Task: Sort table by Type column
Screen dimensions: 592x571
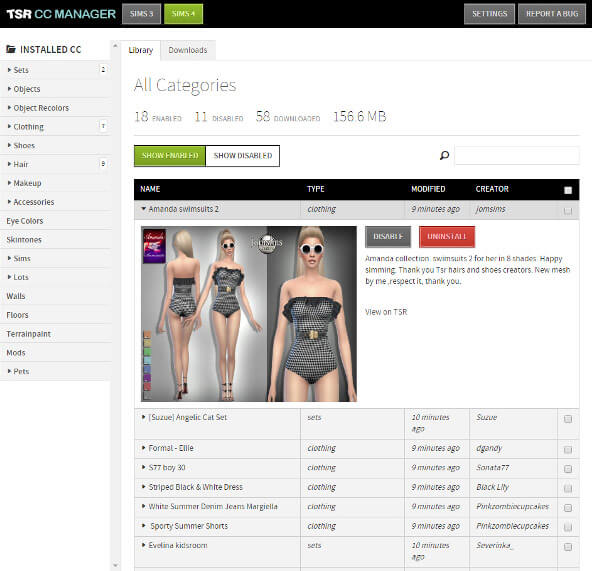Action: (x=316, y=189)
